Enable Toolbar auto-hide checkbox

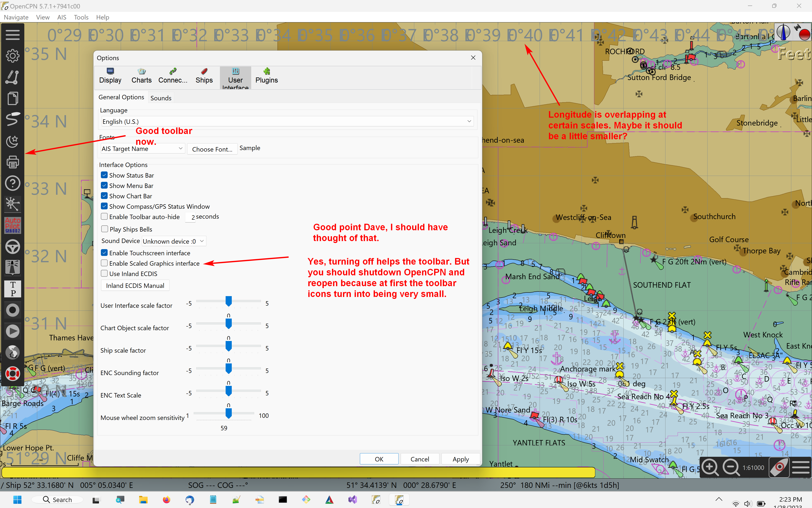[x=104, y=217]
